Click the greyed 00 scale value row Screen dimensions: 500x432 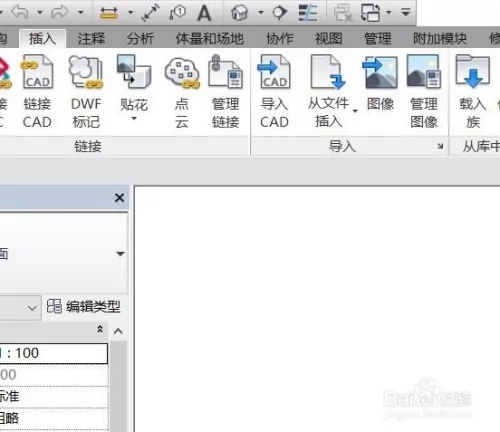54,375
